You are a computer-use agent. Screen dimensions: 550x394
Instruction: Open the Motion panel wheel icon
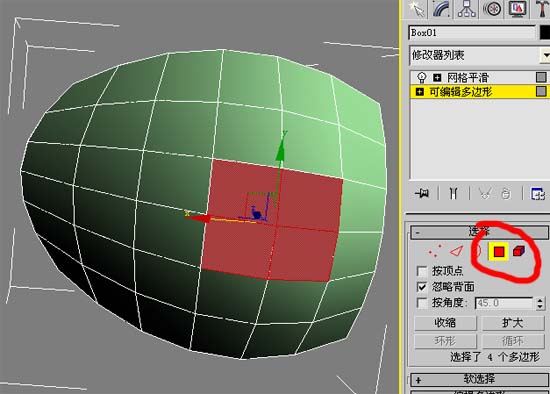492,9
